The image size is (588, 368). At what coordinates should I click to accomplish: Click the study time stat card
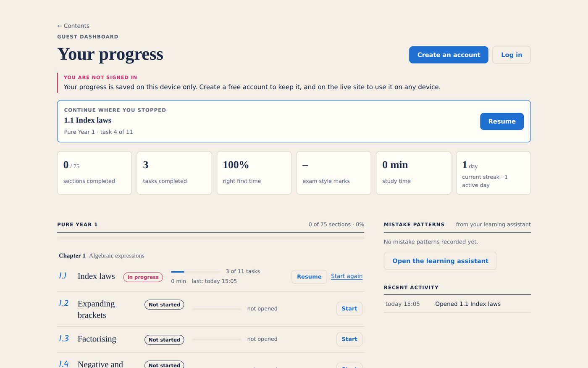tap(413, 173)
